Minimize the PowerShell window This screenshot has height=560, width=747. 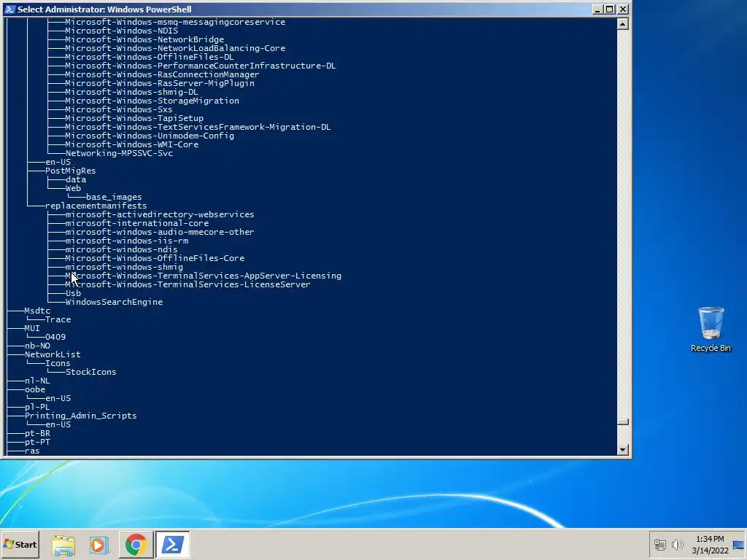[597, 9]
